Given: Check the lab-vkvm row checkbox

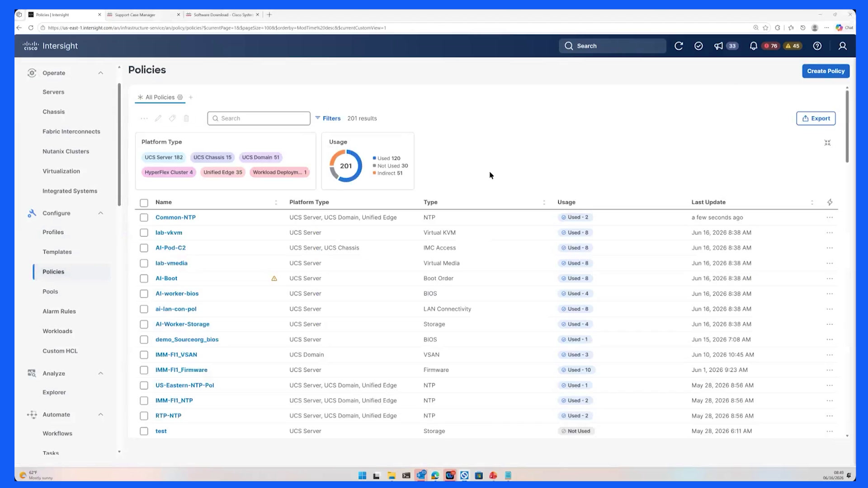Looking at the screenshot, I should pyautogui.click(x=144, y=233).
